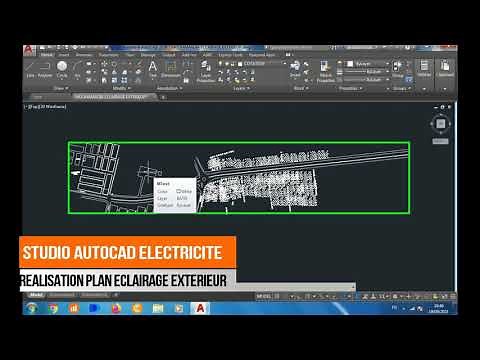Select the Dimension tool
This screenshot has width=480, height=360.
coord(171,69)
